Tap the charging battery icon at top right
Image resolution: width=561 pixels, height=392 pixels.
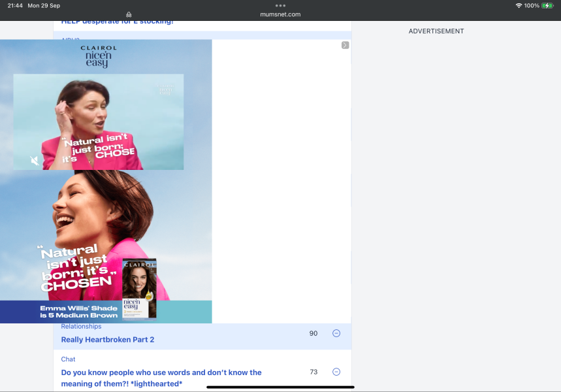coord(547,5)
